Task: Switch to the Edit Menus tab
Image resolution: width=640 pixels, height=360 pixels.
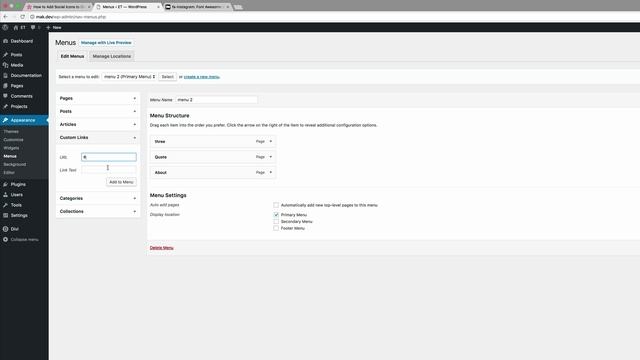Action: coord(72,56)
